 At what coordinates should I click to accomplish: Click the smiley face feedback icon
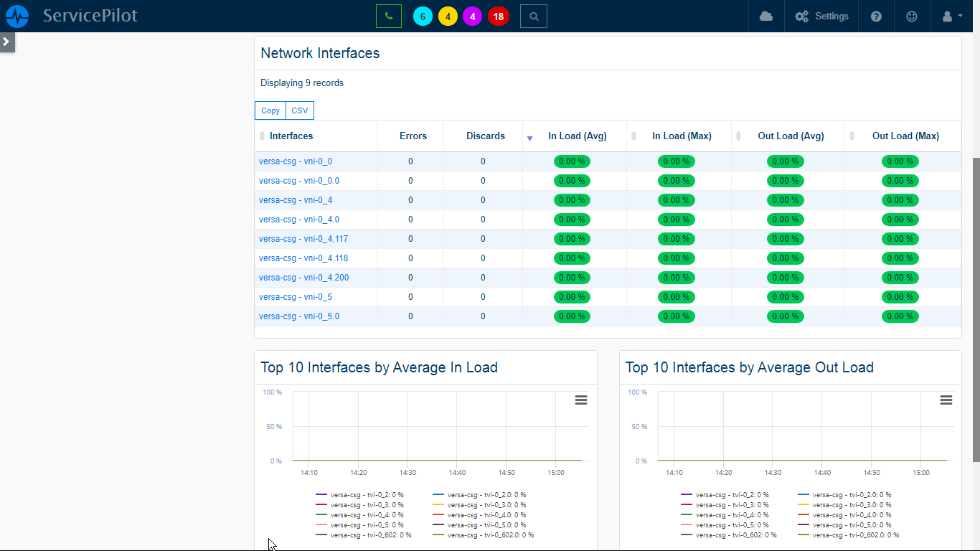912,17
